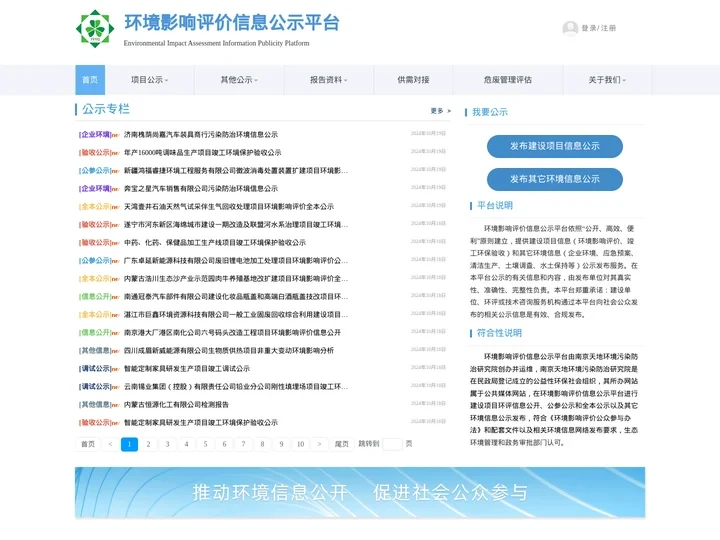720x540 pixels.
Task: Open 智能定制家具研发生产项目竣工环境保护验收公示
Action: 201,422
